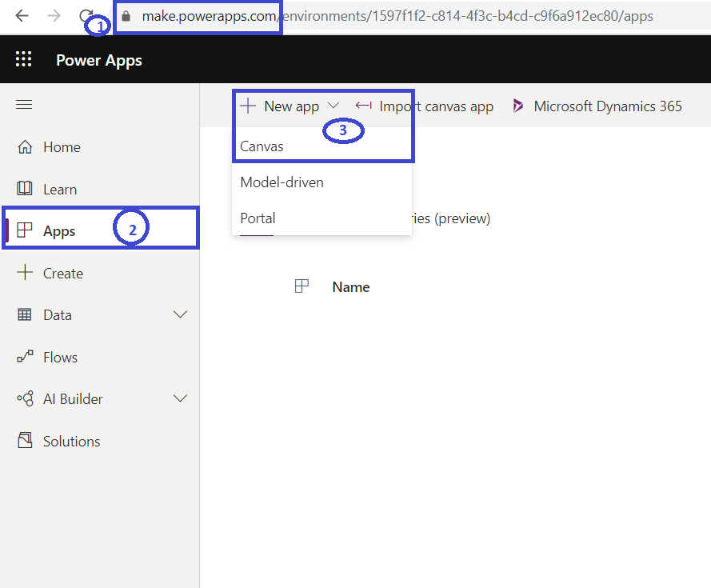
Task: Click the Create plus icon
Action: click(x=25, y=273)
